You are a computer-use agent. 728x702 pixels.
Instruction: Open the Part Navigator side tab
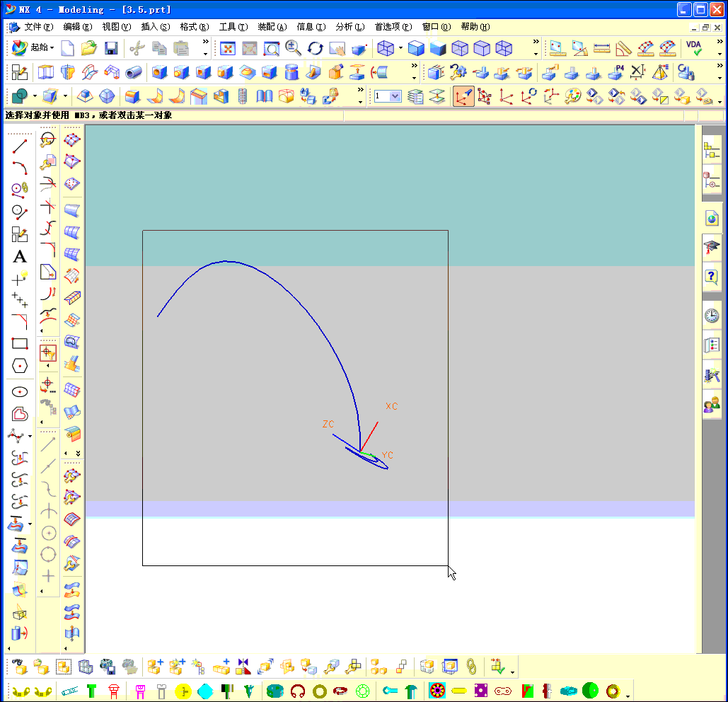pos(711,181)
